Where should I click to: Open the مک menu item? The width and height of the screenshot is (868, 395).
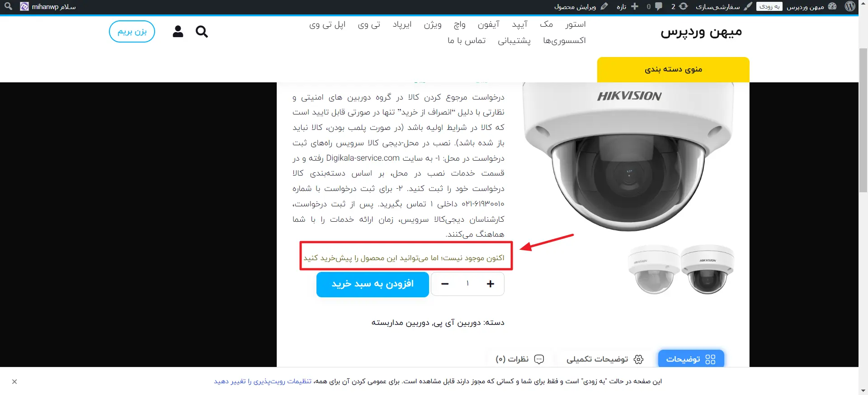(x=547, y=24)
